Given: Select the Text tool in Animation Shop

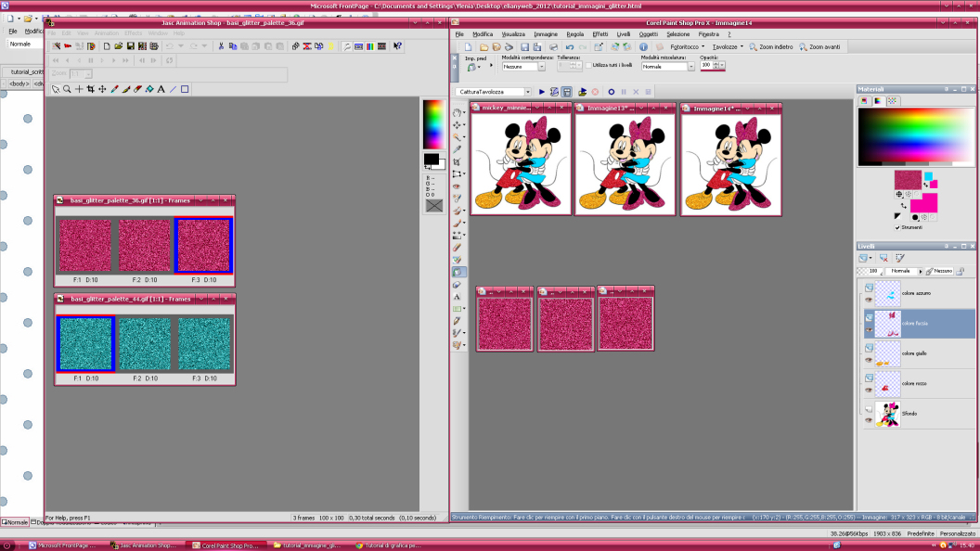Looking at the screenshot, I should coord(161,89).
